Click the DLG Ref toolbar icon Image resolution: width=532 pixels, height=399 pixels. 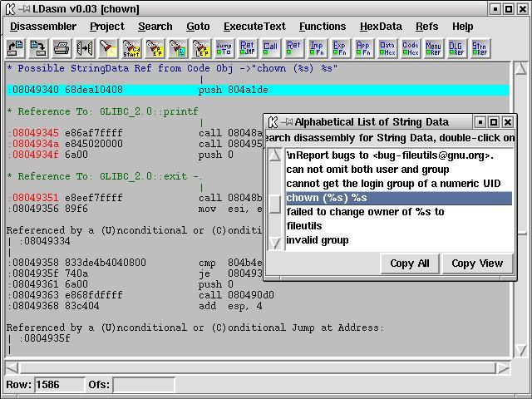pos(456,48)
